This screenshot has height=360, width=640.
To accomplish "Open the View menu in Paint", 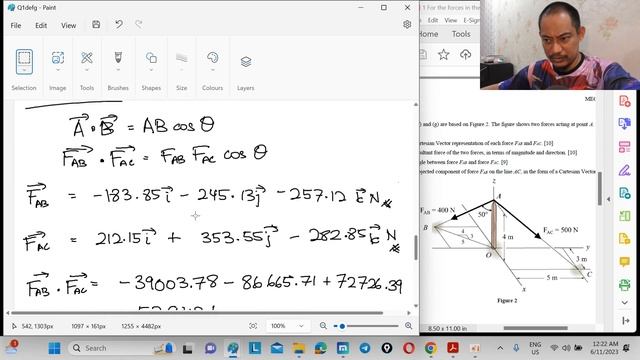I will [69, 25].
